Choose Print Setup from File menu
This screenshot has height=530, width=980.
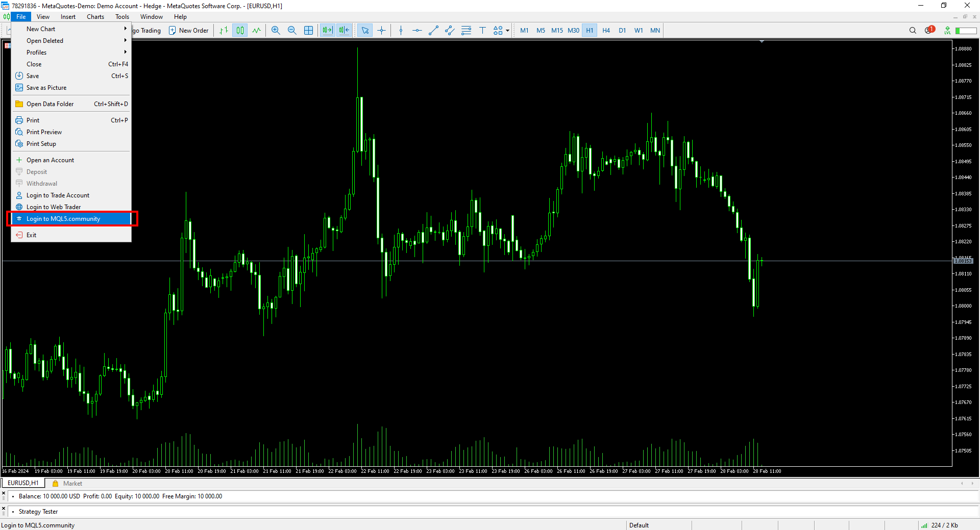[x=71, y=144]
